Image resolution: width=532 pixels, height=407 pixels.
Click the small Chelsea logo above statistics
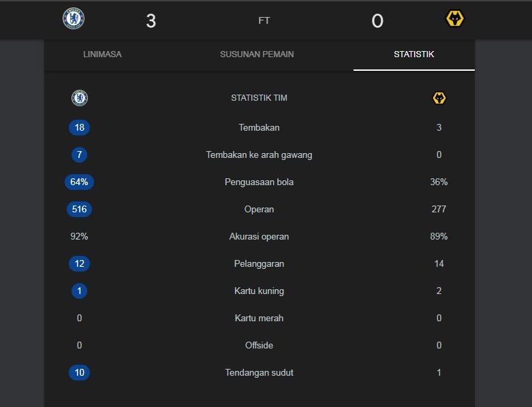click(x=80, y=98)
